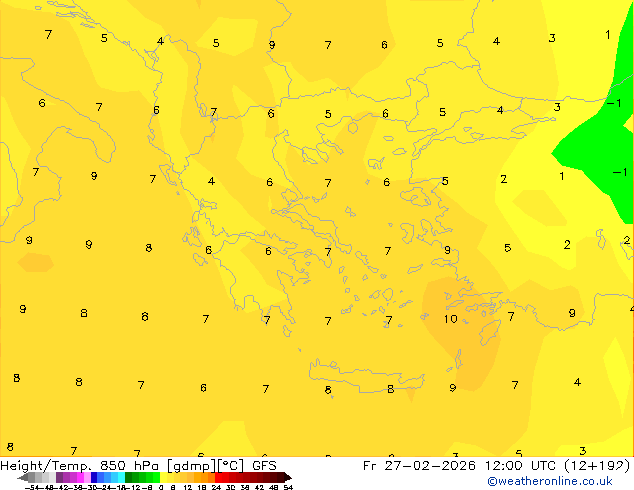Pick the dark blue swatch in the legend
634x490 pixels.
click(x=94, y=477)
